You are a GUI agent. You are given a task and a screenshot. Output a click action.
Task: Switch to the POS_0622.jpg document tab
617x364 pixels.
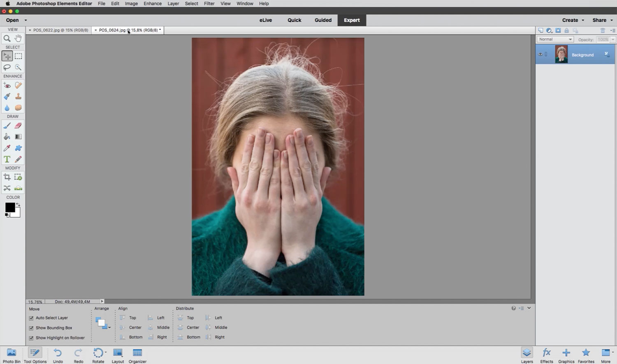point(60,30)
